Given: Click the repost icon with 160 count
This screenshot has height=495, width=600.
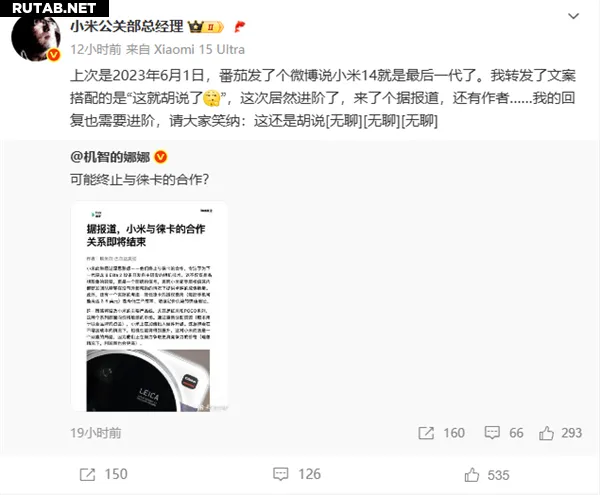Looking at the screenshot, I should pyautogui.click(x=426, y=433).
